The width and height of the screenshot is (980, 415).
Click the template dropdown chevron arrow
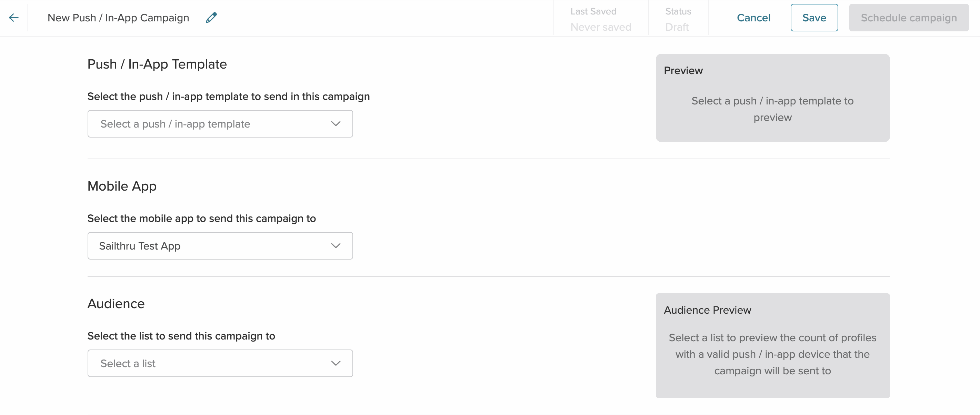pyautogui.click(x=336, y=124)
